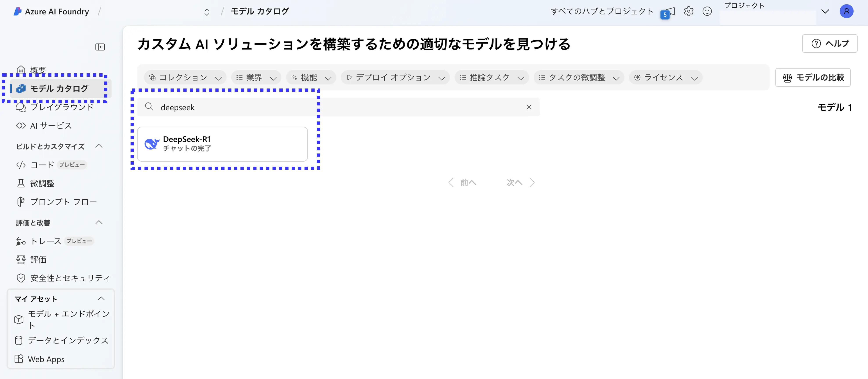Expand ライセンス filter dropdown
The width and height of the screenshot is (868, 379).
point(665,78)
